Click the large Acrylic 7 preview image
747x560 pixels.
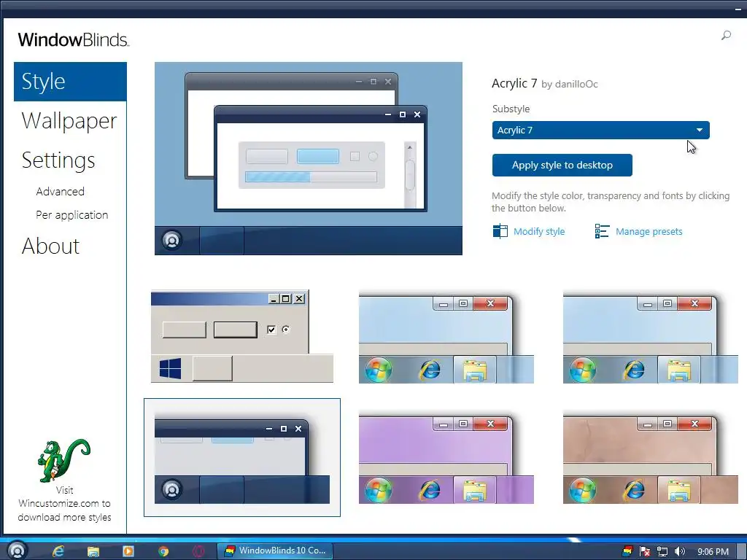point(309,158)
